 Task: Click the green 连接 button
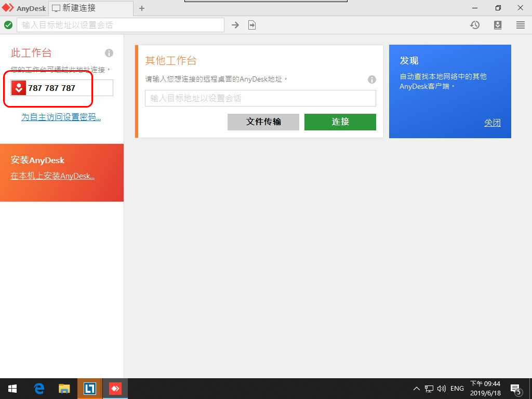[340, 122]
